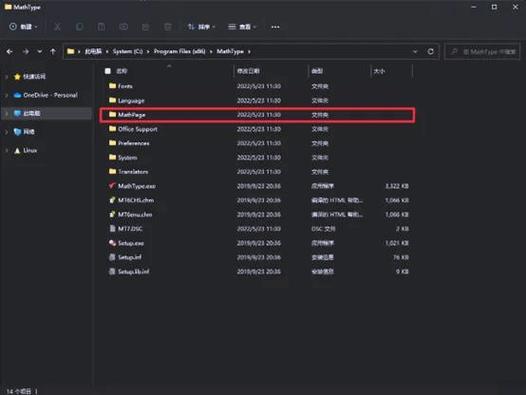
Task: Click the Linux penguin icon in sidebar
Action: [17, 151]
